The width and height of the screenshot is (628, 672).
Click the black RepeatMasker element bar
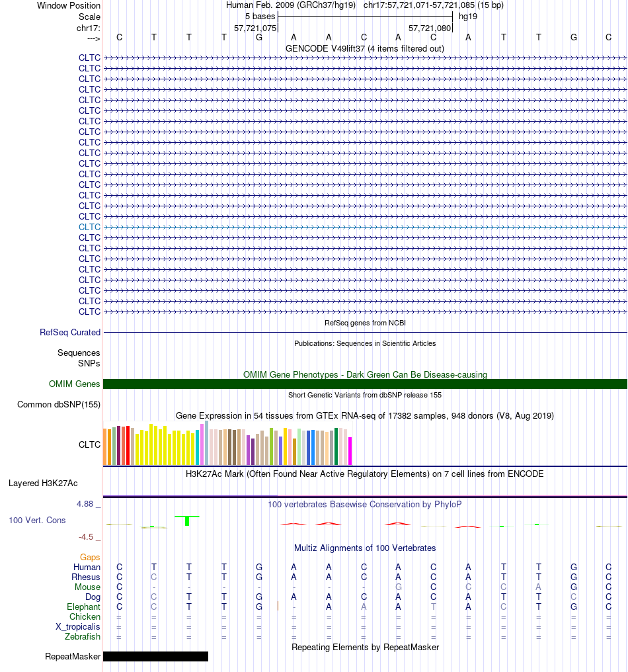155,657
